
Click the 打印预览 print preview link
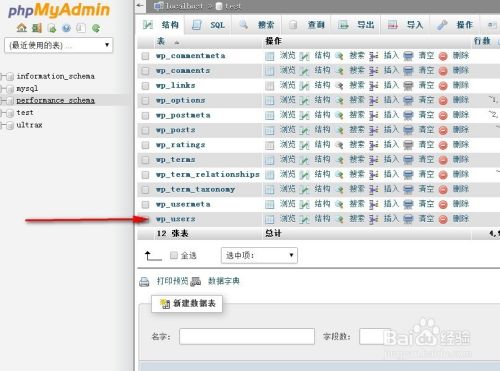pos(172,281)
